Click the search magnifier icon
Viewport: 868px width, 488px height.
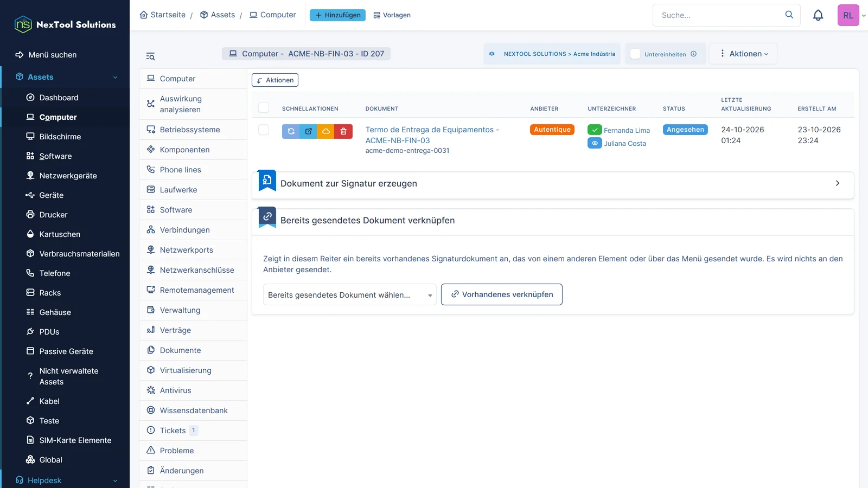point(789,15)
